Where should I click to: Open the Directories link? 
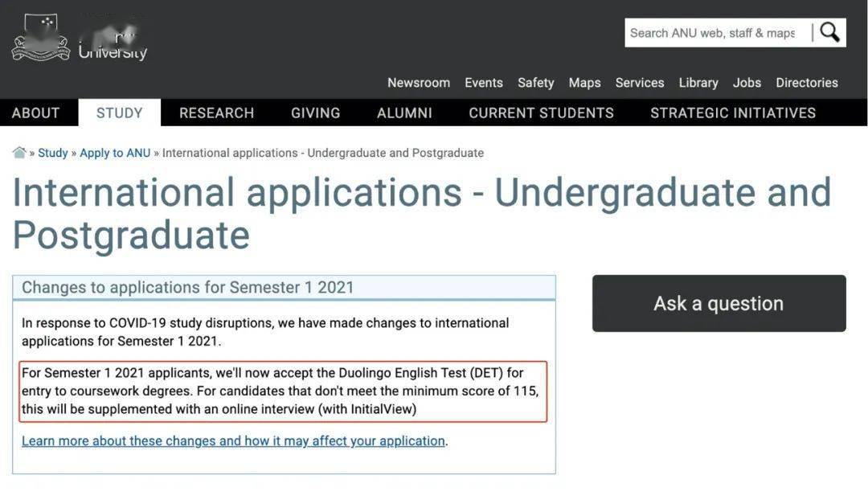coord(807,83)
